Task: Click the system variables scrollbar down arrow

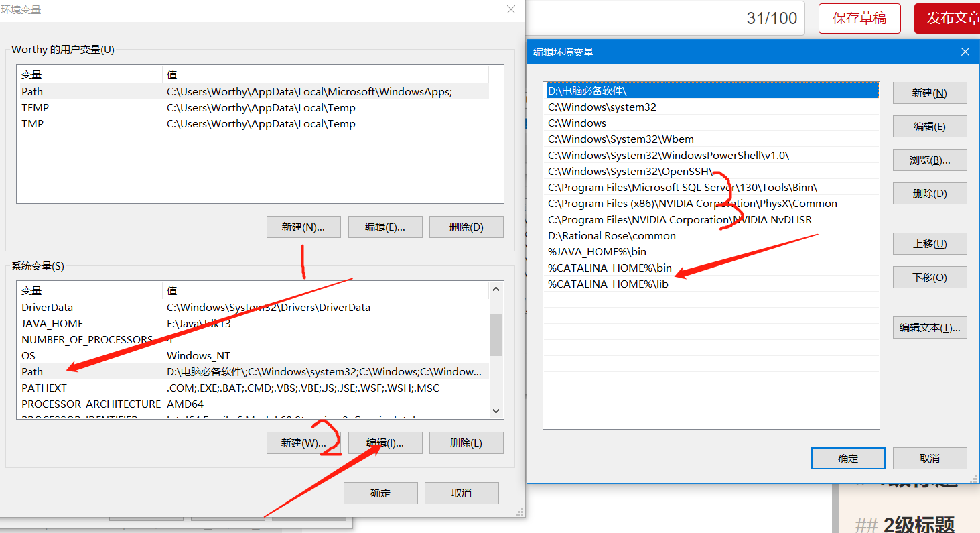Action: 496,411
